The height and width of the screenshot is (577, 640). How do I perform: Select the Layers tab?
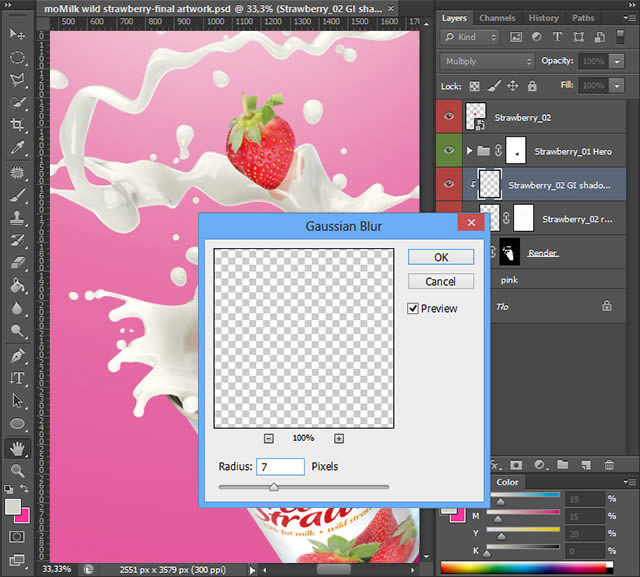tap(454, 18)
